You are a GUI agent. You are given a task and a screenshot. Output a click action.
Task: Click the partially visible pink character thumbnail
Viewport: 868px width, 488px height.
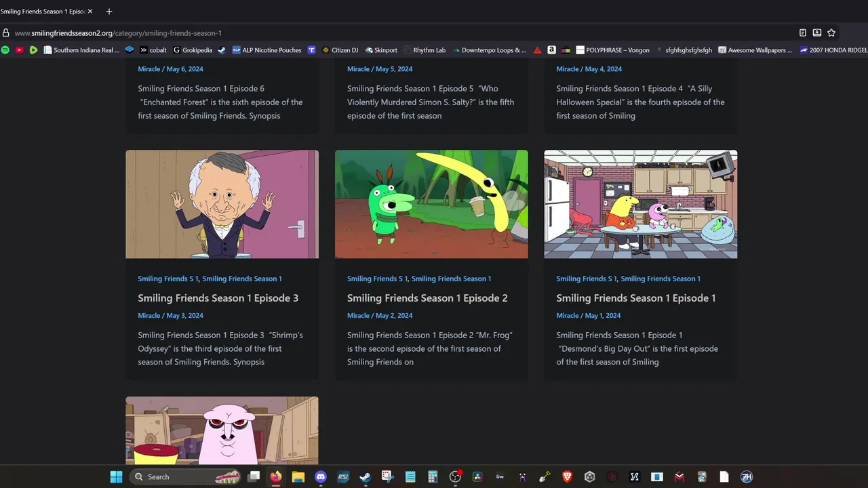222,431
